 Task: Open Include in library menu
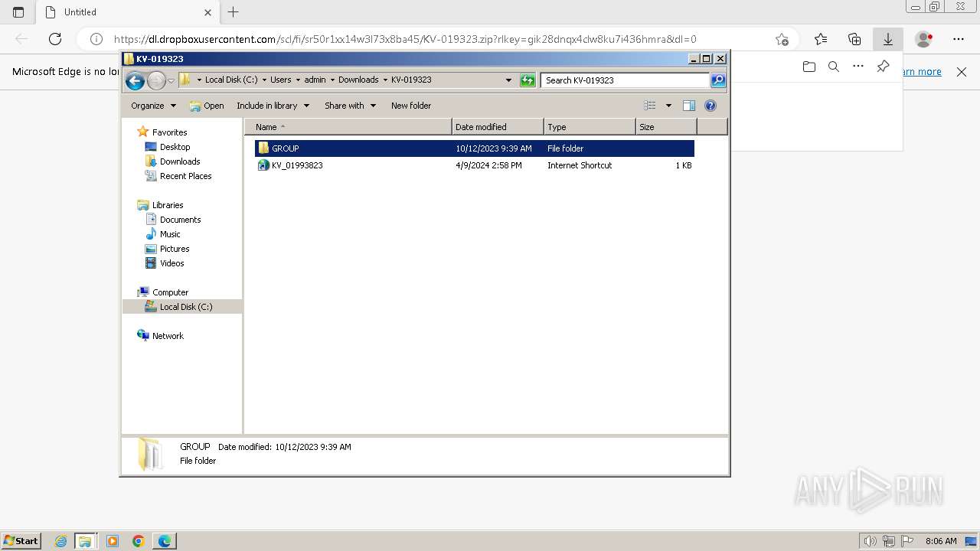[273, 106]
